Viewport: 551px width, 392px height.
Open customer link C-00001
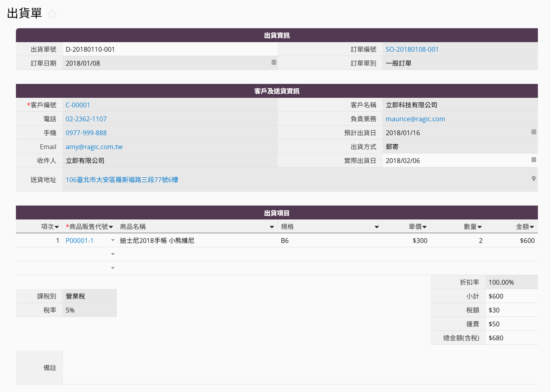click(x=78, y=105)
